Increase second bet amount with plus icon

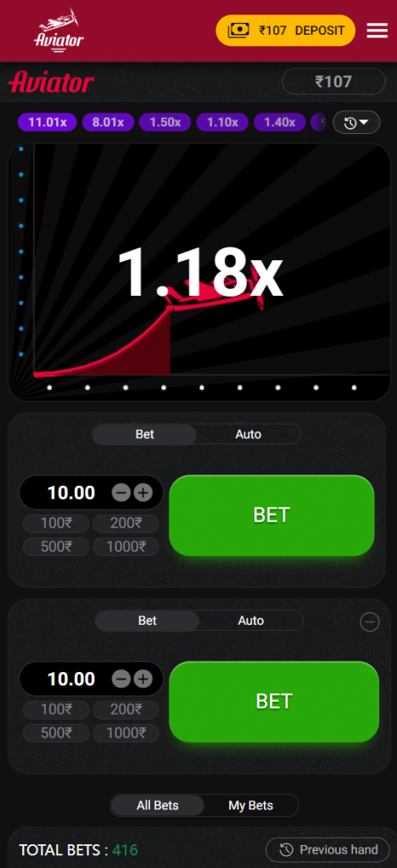(x=143, y=679)
